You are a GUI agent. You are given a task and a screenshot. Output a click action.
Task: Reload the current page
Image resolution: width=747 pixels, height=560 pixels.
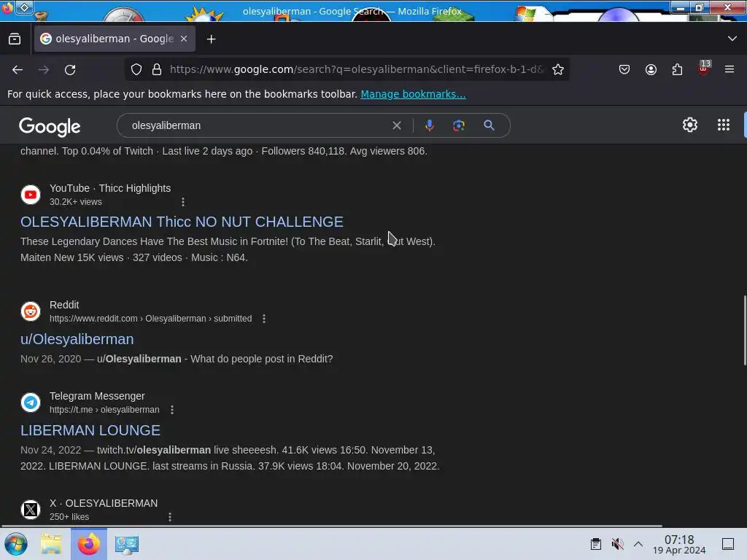[70, 69]
